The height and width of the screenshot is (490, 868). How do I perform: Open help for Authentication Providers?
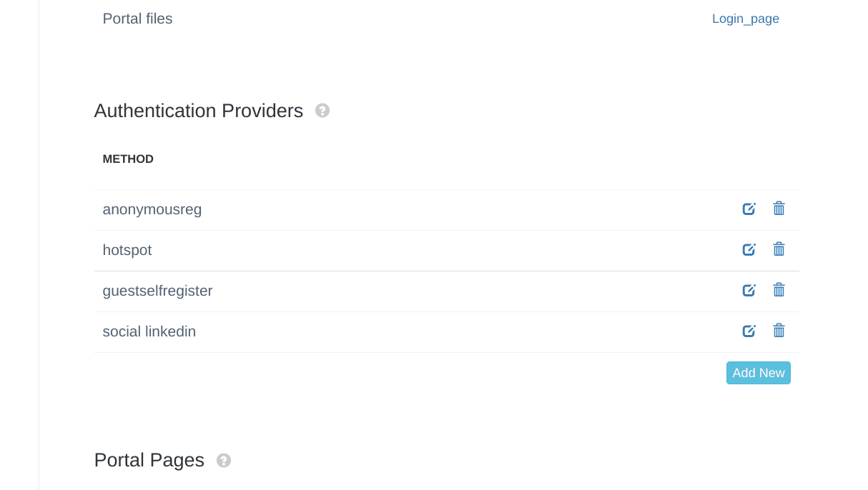tap(322, 111)
